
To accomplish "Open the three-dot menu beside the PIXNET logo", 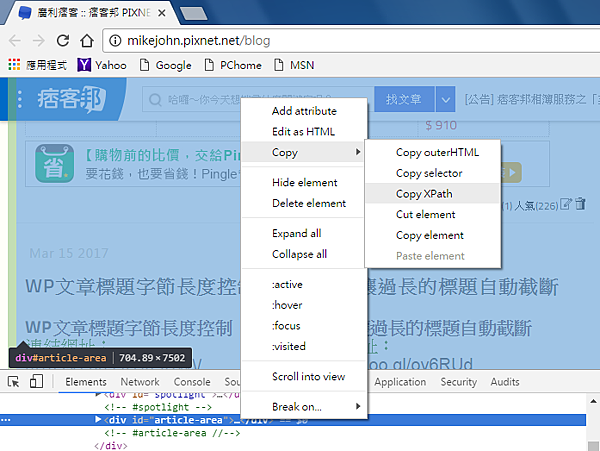I will [x=20, y=99].
